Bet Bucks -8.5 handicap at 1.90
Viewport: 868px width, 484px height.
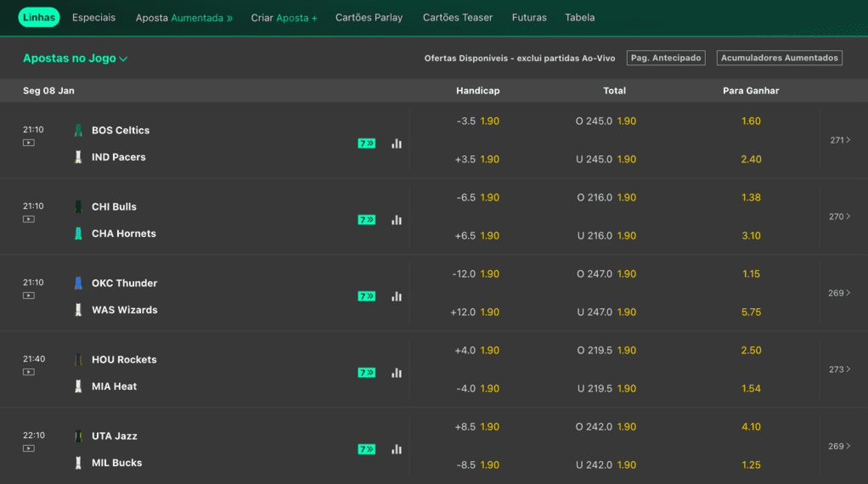[477, 464]
